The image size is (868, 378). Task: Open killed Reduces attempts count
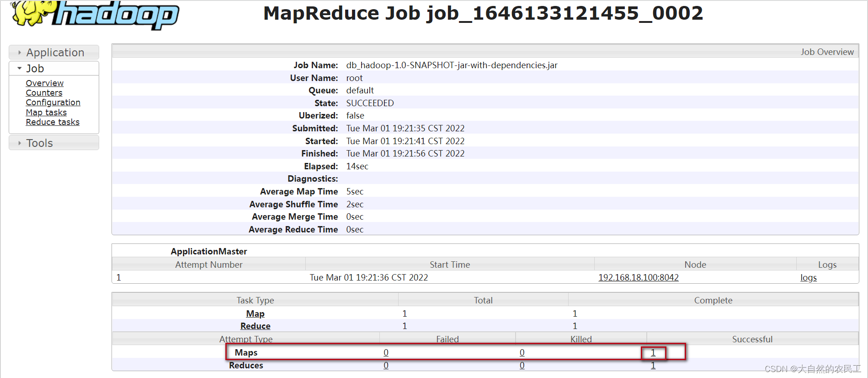click(522, 365)
